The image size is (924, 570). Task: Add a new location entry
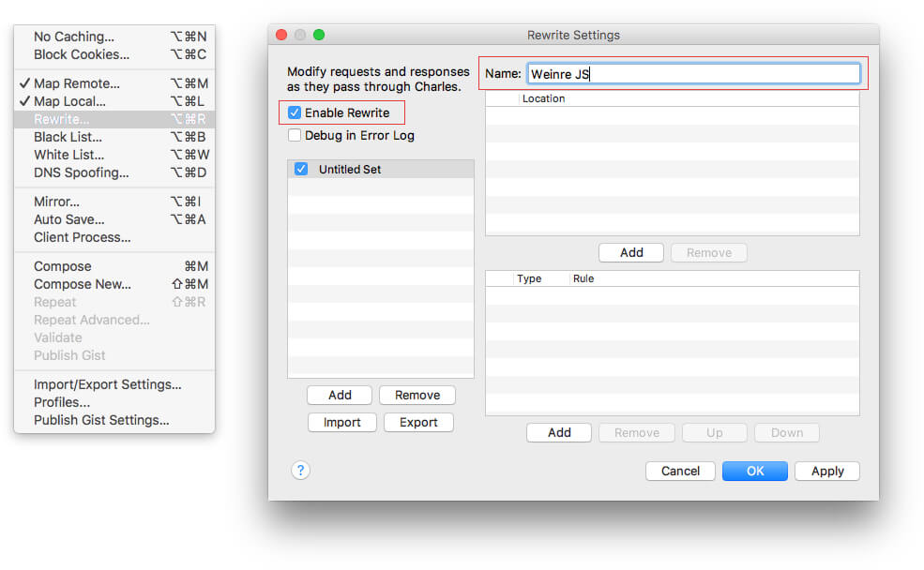(x=631, y=252)
